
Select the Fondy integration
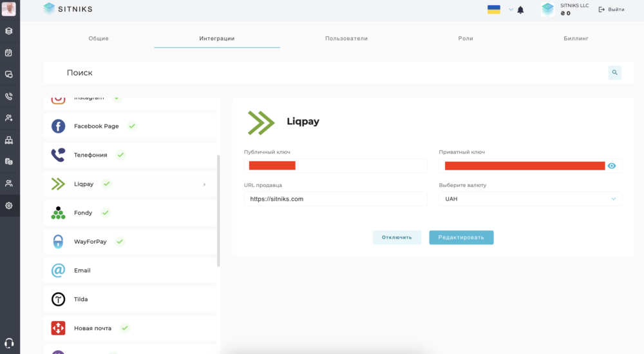(x=130, y=213)
